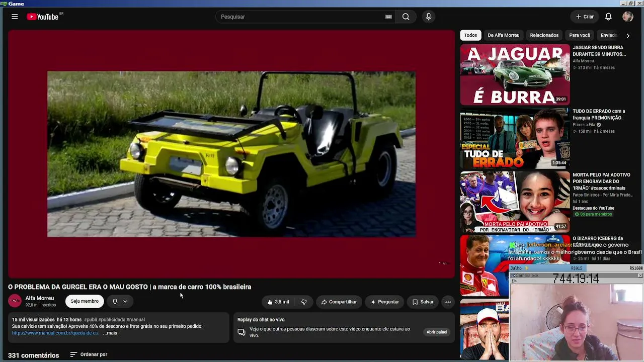
Task: Click the Seja membro button
Action: (x=85, y=301)
